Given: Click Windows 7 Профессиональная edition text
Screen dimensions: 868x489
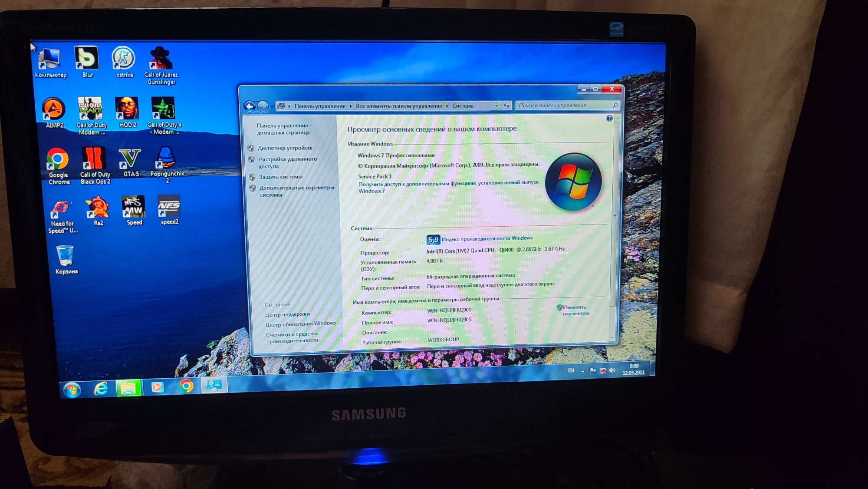Looking at the screenshot, I should [396, 155].
